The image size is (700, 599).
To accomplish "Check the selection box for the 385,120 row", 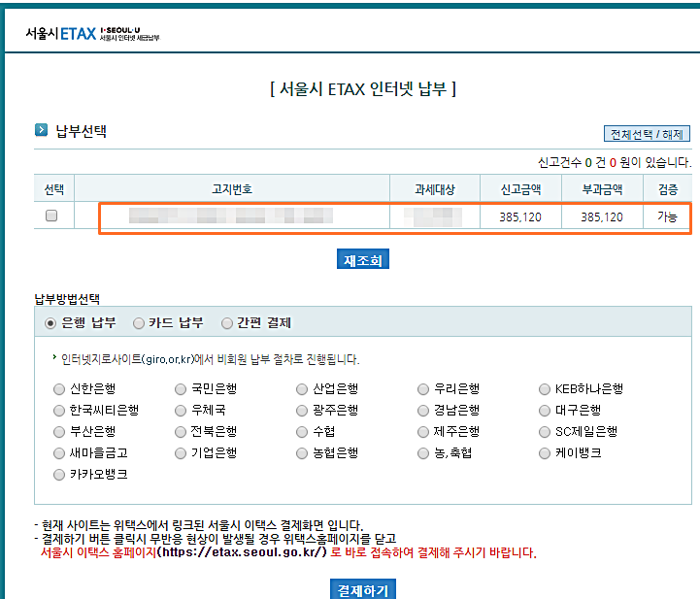I will tap(51, 216).
